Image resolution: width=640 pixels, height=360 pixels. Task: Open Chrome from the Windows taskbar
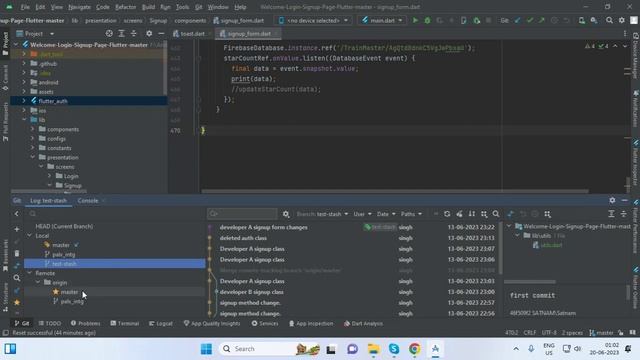click(x=414, y=349)
